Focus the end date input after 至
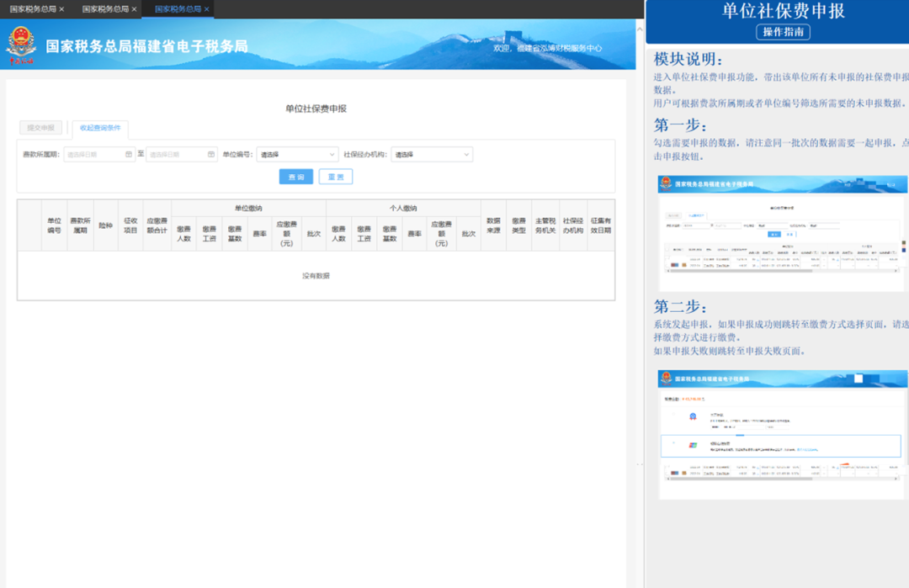Screen dimensions: 909x588 182,155
